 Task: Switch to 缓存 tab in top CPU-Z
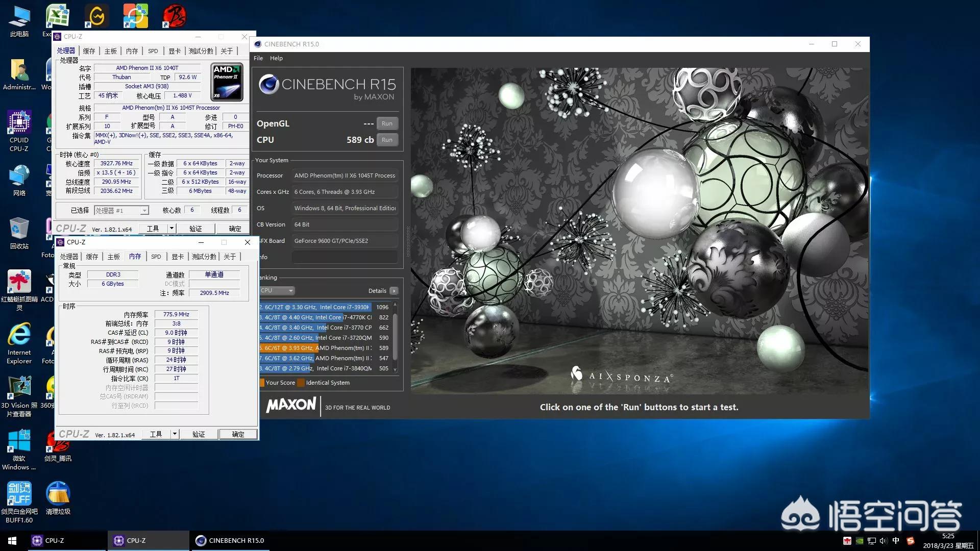[x=89, y=51]
